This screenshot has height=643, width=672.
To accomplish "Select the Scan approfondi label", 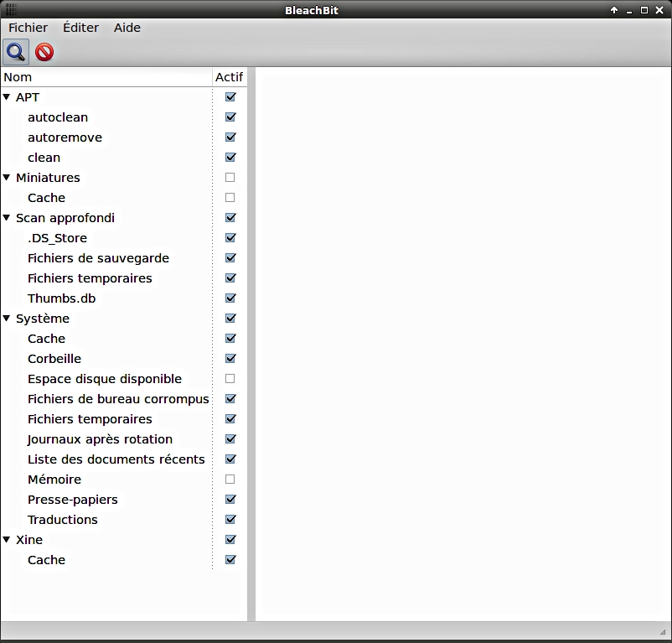I will (65, 218).
